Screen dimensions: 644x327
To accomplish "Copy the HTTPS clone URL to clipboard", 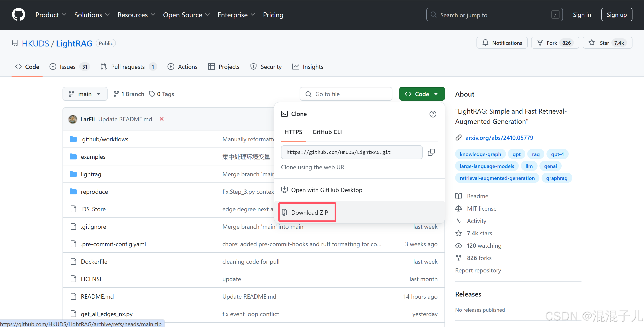I will click(431, 152).
